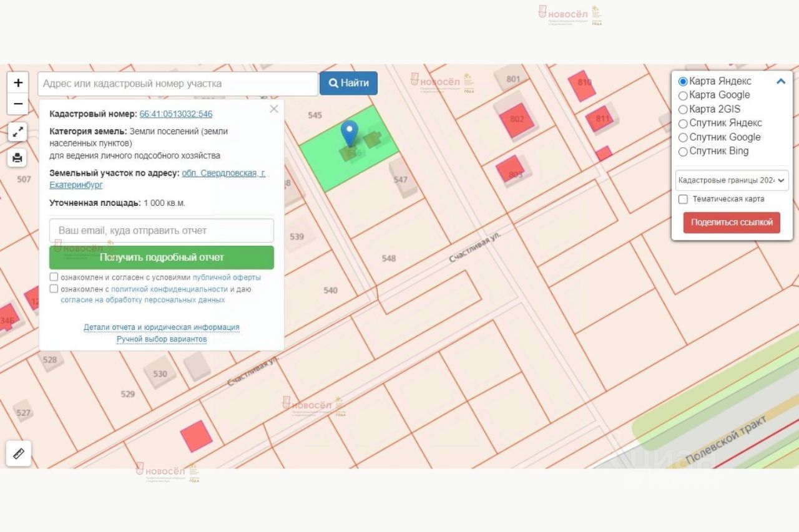Zoom in the map with plus button
799x532 pixels.
18,83
